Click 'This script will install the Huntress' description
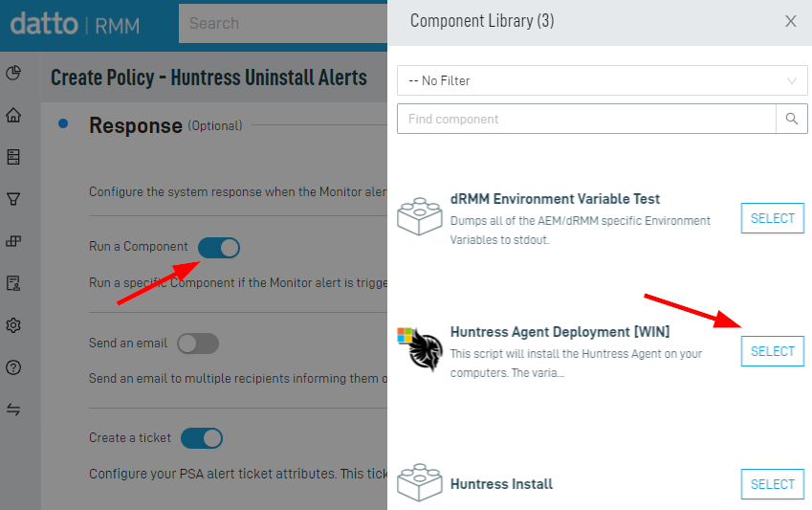The height and width of the screenshot is (510, 812). click(576, 363)
